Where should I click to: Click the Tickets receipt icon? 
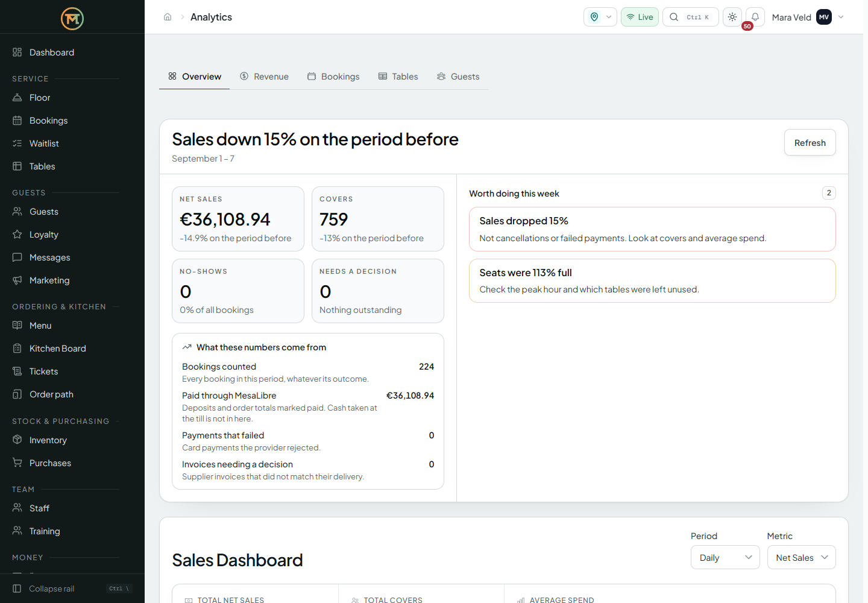click(17, 371)
